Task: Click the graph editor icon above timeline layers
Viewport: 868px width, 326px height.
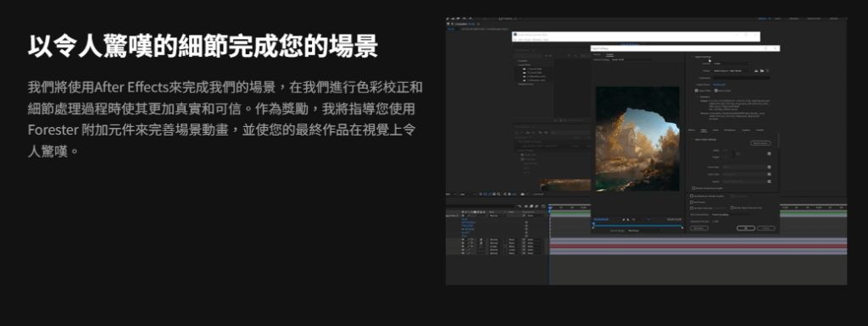Action: [543, 206]
